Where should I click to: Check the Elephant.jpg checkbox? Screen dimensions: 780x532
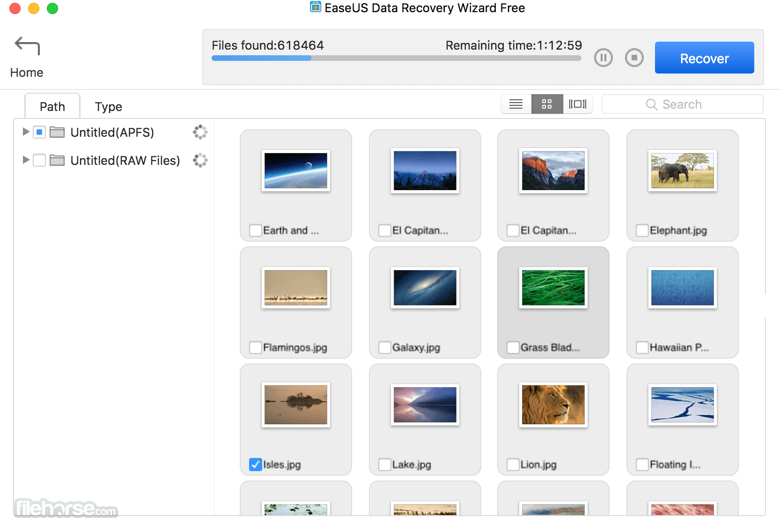pyautogui.click(x=642, y=230)
